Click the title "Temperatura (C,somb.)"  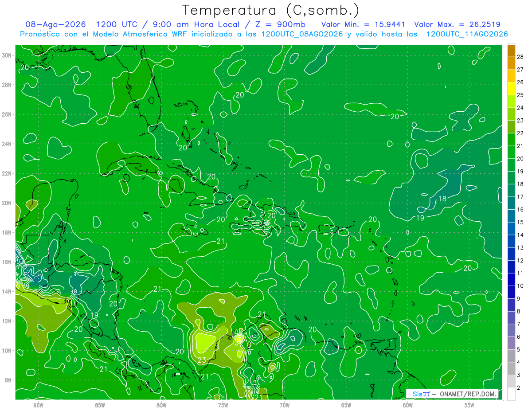tap(270, 11)
